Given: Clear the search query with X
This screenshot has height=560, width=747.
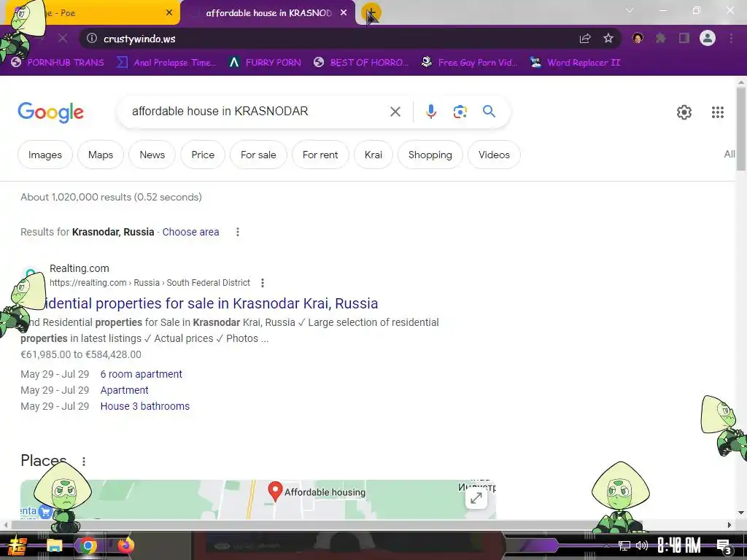Looking at the screenshot, I should (395, 112).
